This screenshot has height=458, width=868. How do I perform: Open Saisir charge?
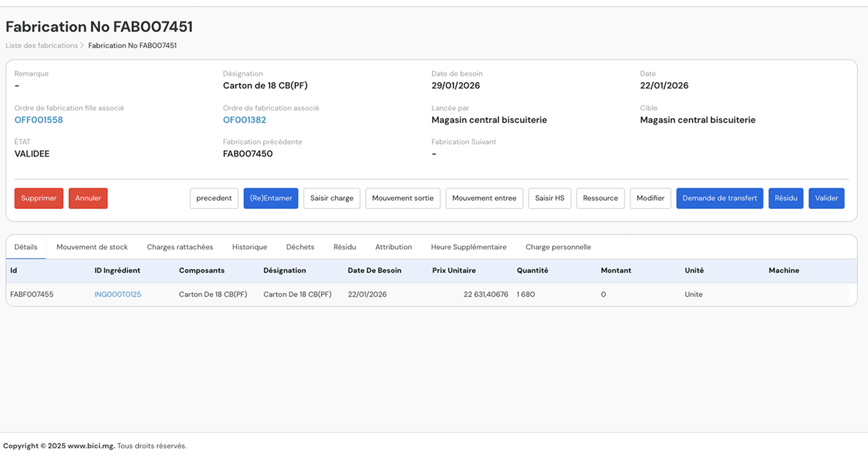tap(332, 198)
